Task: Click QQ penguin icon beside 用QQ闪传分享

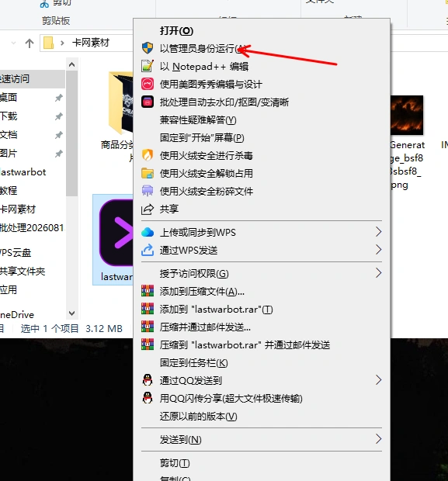Action: [x=148, y=398]
